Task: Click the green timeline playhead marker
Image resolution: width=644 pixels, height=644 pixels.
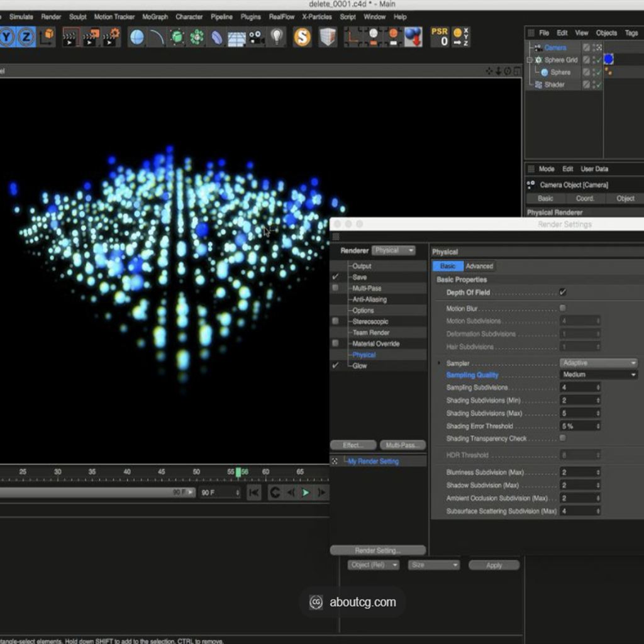Action: click(x=238, y=472)
